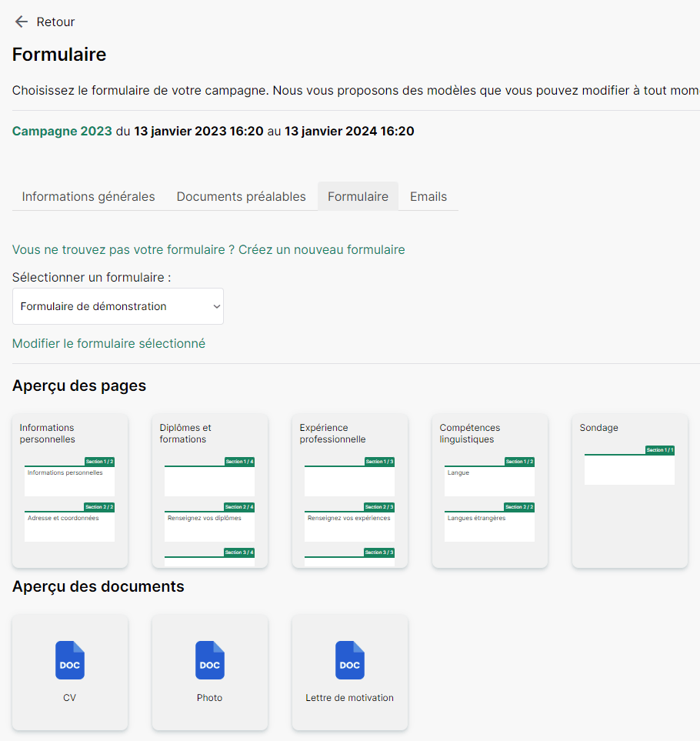700x741 pixels.
Task: Select Expérience professionnelle page preview
Action: tap(350, 491)
